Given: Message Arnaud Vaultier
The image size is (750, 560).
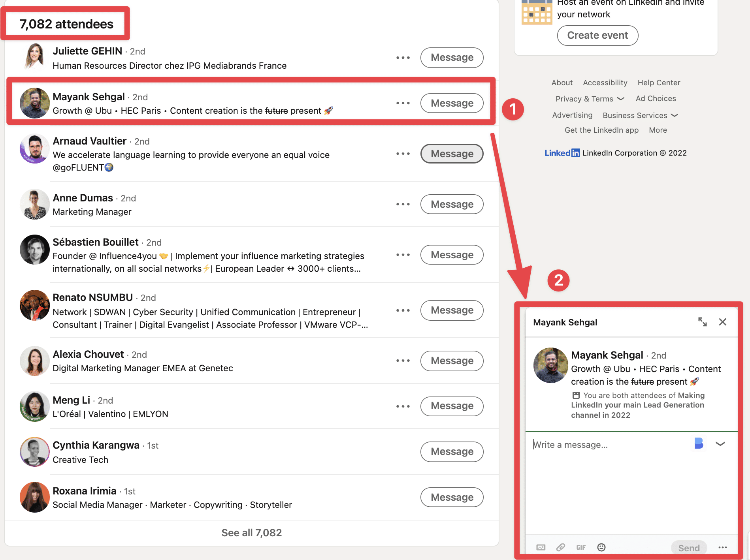Looking at the screenshot, I should click(452, 154).
